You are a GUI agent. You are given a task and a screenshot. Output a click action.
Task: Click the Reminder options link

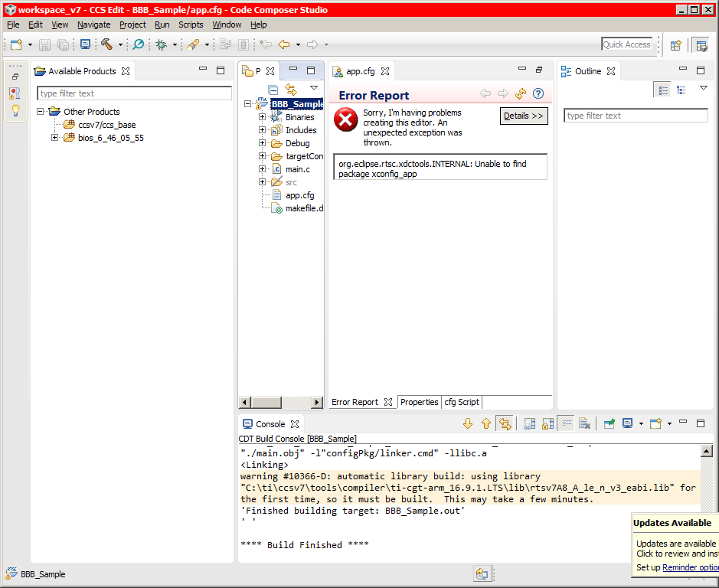[691, 567]
